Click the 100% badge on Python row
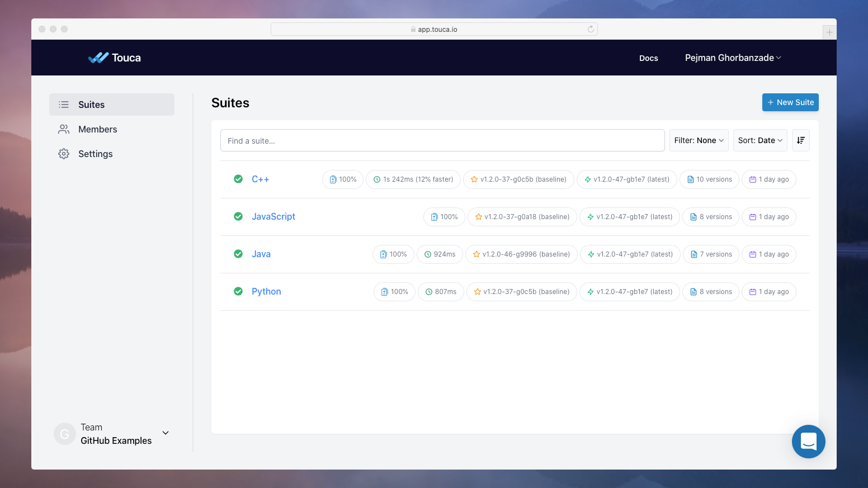 click(394, 292)
